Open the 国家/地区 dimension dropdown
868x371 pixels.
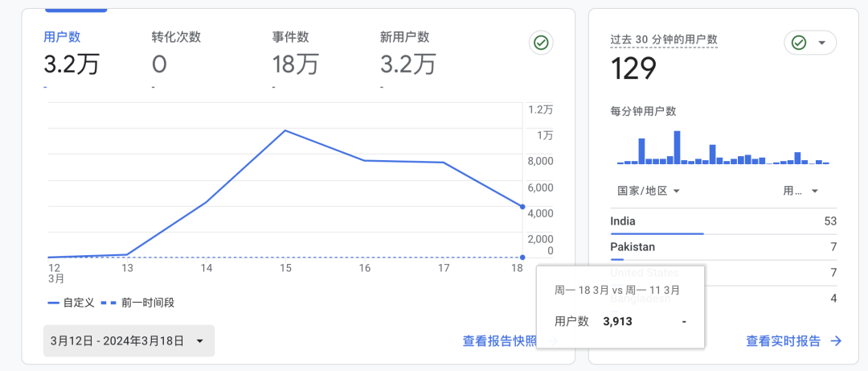[649, 191]
